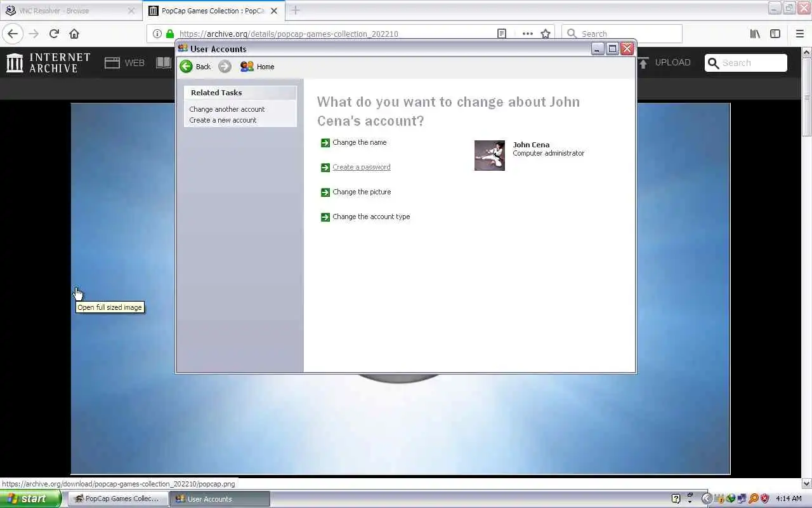Click green arrow beside Change the account type
The image size is (812, 508).
point(325,217)
